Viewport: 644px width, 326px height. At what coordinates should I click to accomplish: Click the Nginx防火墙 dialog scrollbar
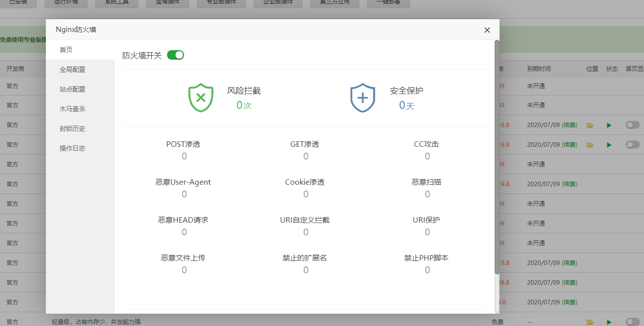[x=497, y=157]
